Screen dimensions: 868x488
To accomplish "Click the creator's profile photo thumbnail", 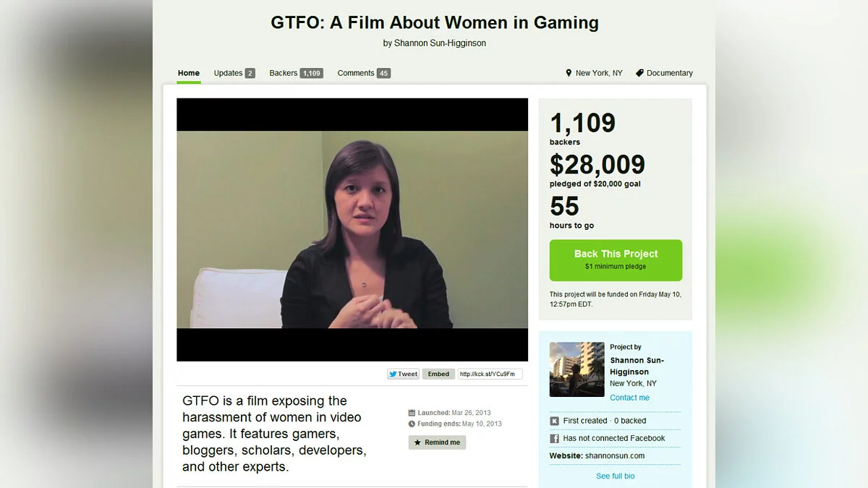I will pos(577,369).
